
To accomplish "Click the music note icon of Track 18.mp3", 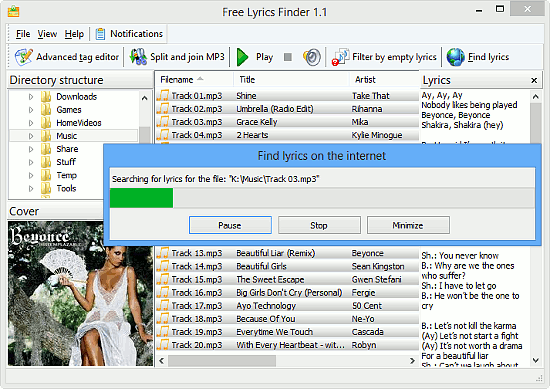I will tap(162, 318).
